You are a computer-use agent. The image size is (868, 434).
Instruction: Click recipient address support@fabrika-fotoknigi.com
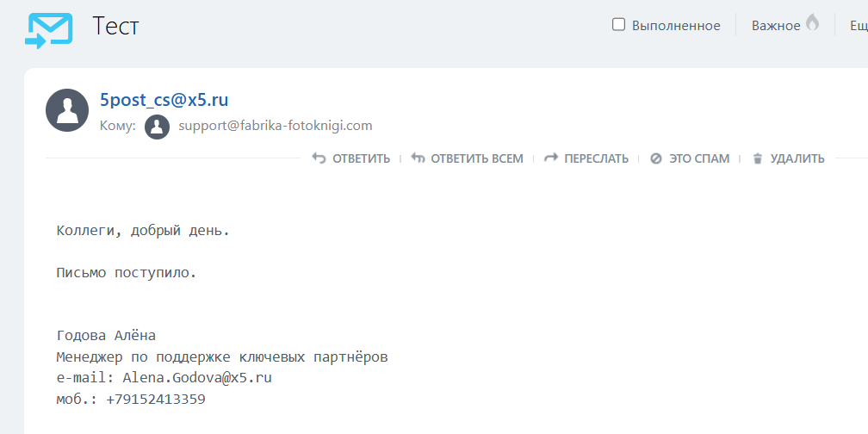(x=276, y=126)
